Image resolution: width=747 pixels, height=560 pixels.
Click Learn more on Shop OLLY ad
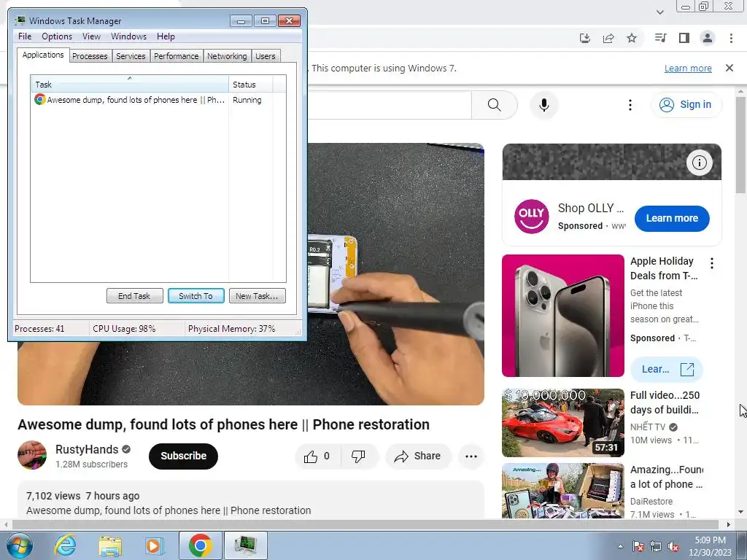[672, 218]
